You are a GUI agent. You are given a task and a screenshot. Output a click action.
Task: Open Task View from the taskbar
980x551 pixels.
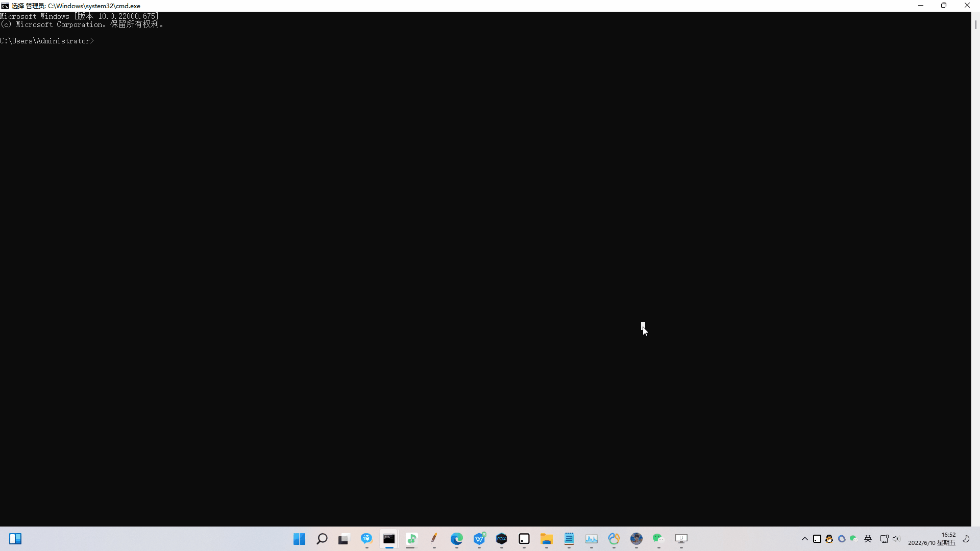(343, 539)
